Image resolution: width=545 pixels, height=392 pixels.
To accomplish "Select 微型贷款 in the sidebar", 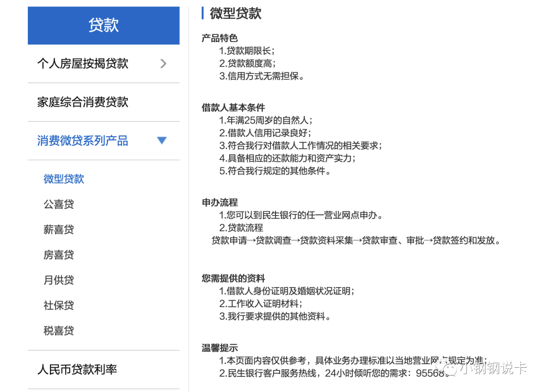I will click(x=64, y=179).
